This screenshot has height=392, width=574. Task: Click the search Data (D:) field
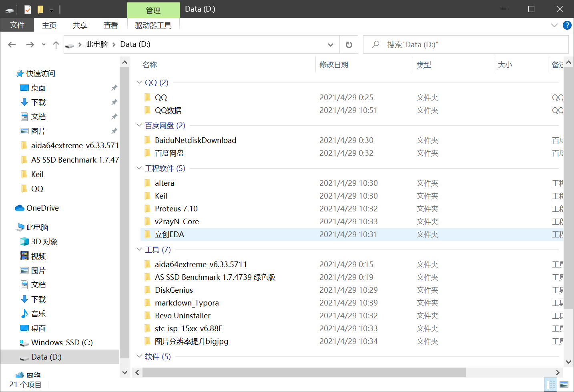[466, 44]
